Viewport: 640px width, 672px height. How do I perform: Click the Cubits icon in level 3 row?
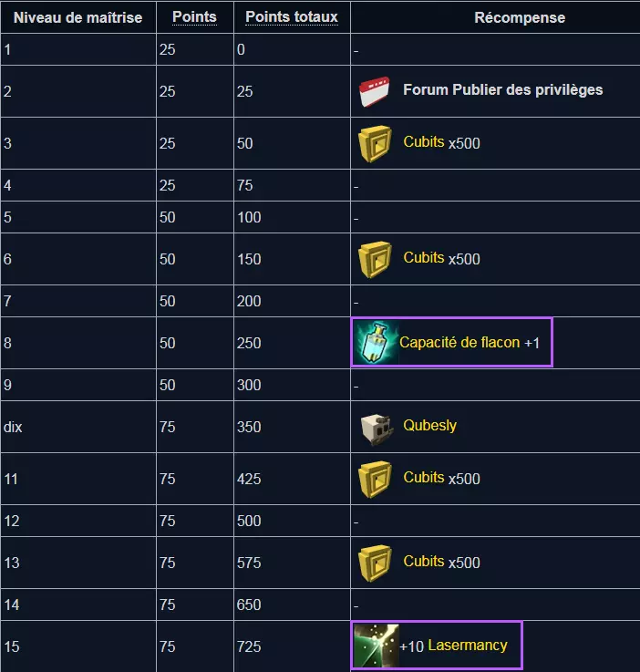(x=375, y=143)
